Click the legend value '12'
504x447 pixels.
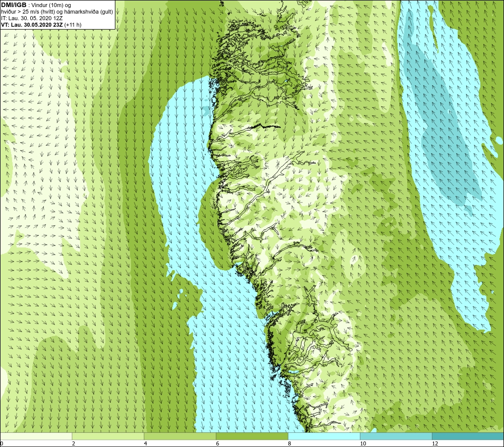(435, 443)
